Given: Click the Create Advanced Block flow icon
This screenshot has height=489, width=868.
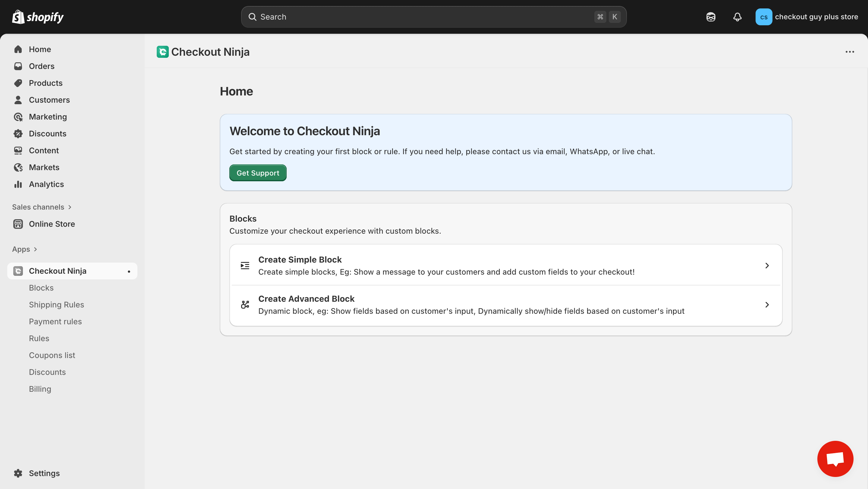Looking at the screenshot, I should coord(245,305).
